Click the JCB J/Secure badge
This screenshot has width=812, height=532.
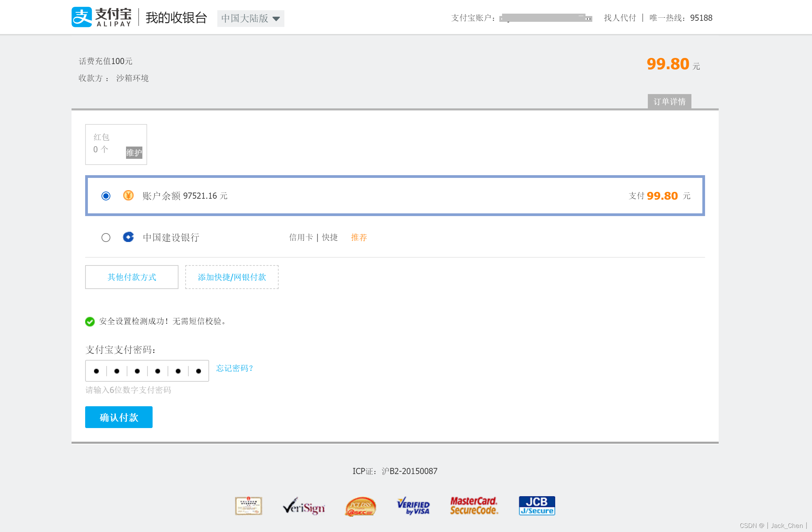point(537,506)
